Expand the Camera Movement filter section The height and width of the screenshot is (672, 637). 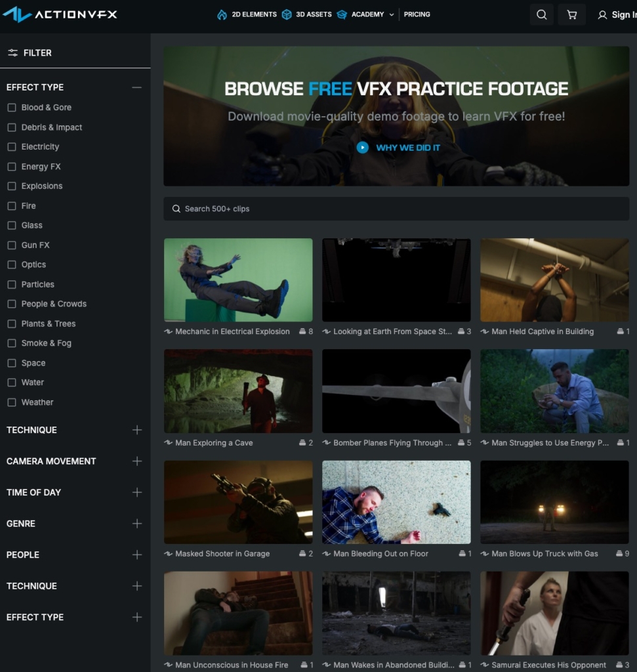(136, 461)
